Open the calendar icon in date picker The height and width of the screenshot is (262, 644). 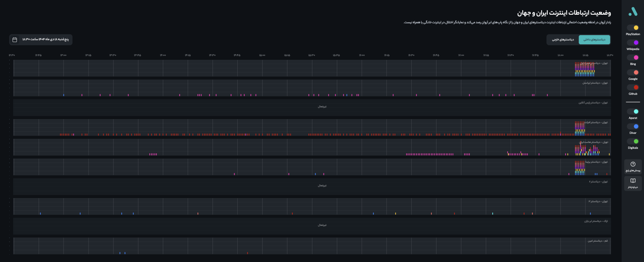pos(15,40)
